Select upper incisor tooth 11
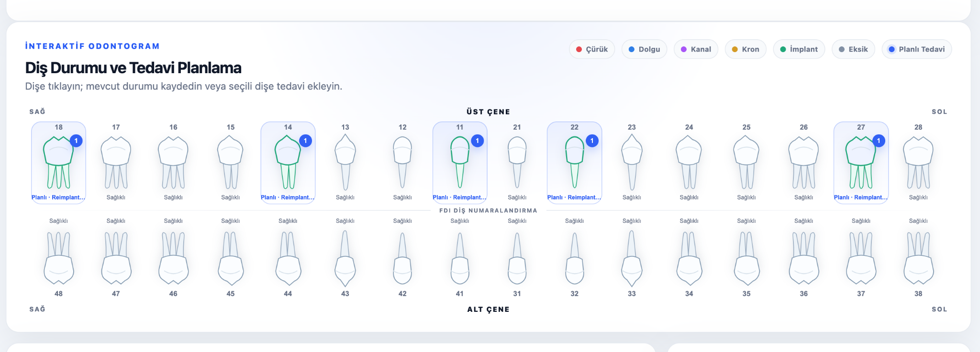The image size is (980, 352). [460, 163]
